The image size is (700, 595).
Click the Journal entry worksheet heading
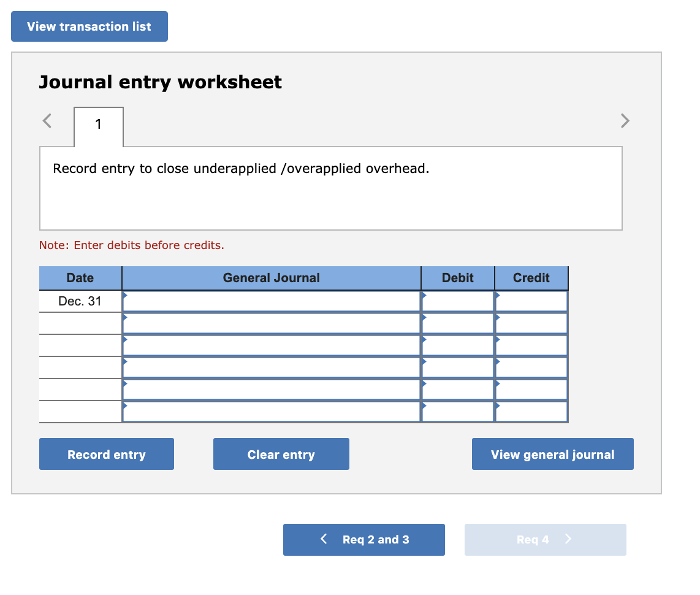point(160,82)
